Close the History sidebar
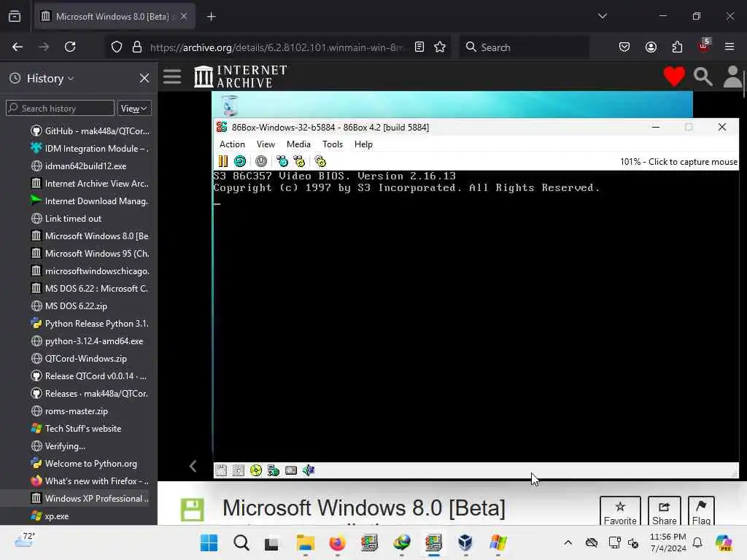This screenshot has height=560, width=747. click(x=144, y=78)
